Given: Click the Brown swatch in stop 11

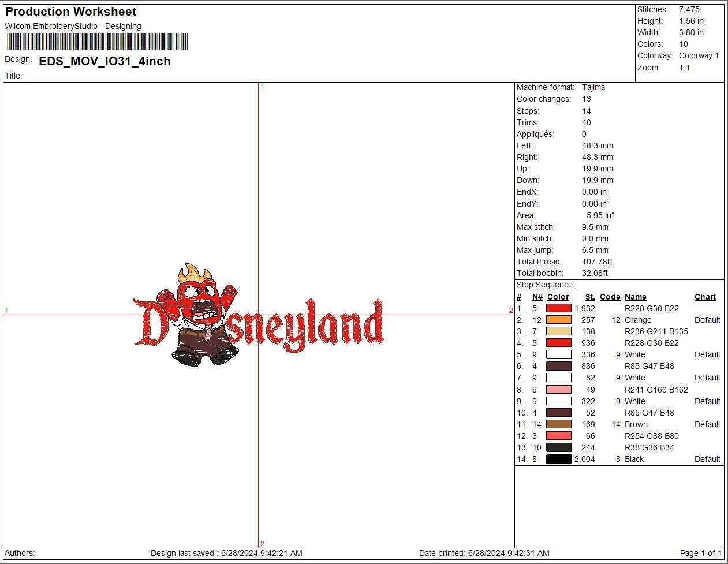Looking at the screenshot, I should [x=558, y=424].
